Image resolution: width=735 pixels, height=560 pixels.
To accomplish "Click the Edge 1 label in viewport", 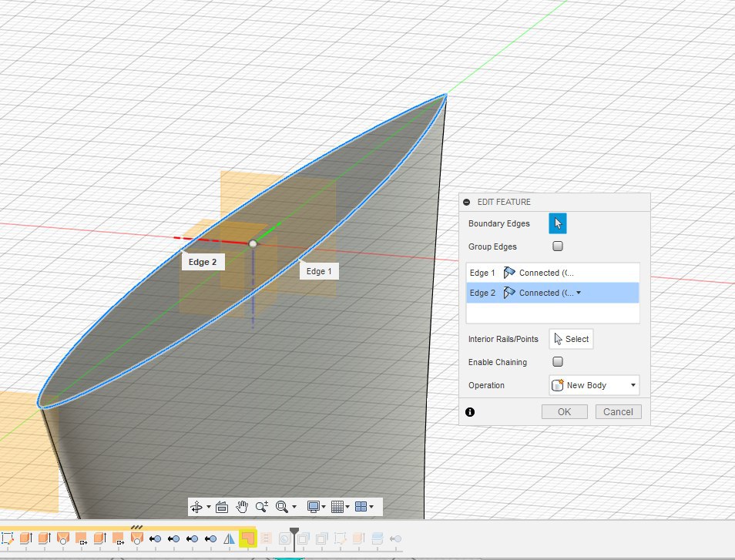I will [x=319, y=271].
